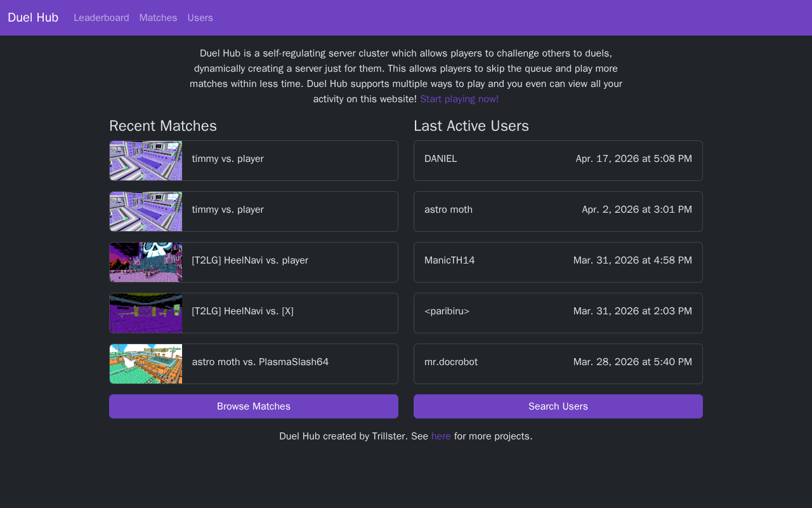This screenshot has width=812, height=508.
Task: Open ManicTH14 user entry
Action: [558, 262]
